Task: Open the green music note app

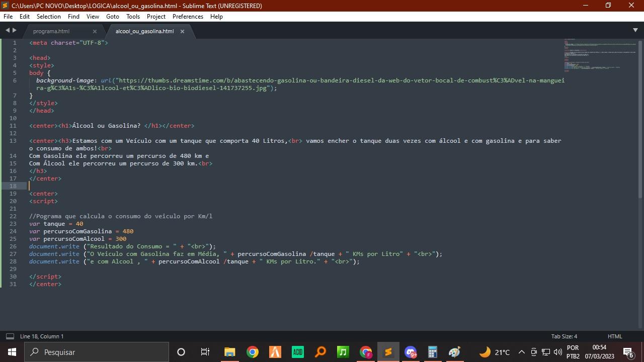Action: (343, 352)
